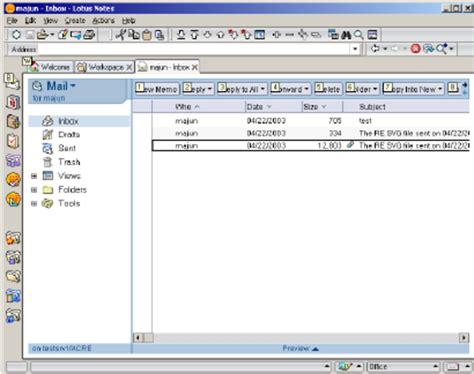Open the Mail dropdown header
Image resolution: width=474 pixels, height=374 pixels.
61,86
